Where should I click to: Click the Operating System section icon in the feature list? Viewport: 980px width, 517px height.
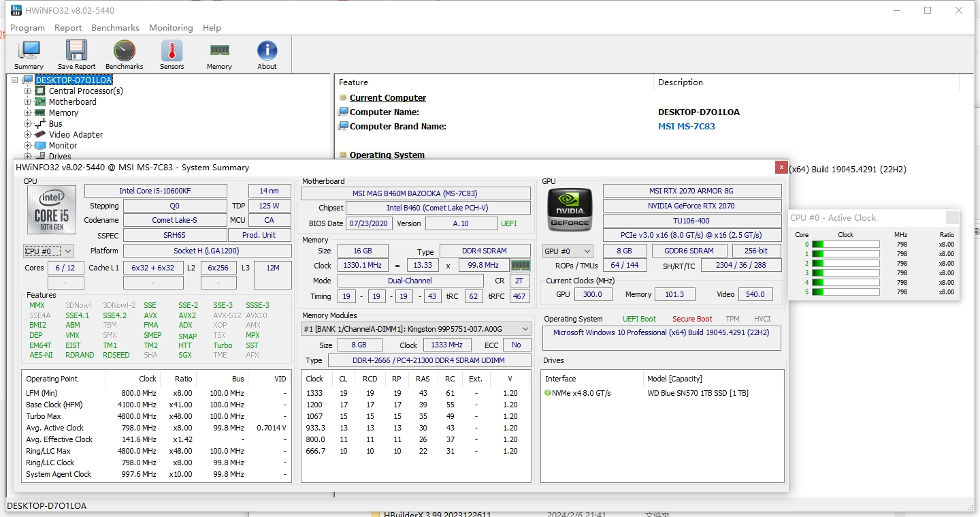pyautogui.click(x=343, y=155)
